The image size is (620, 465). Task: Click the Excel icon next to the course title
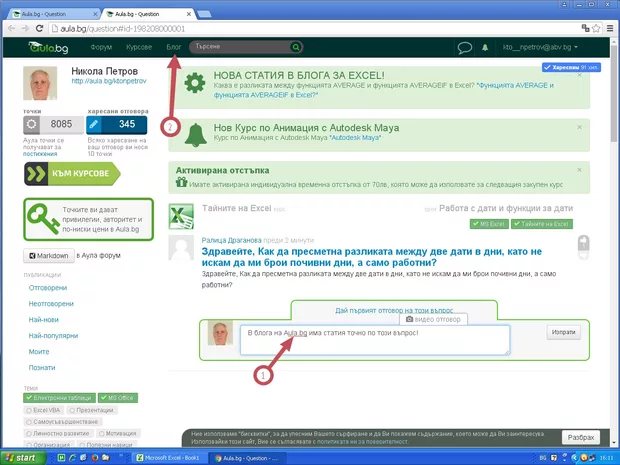click(181, 216)
